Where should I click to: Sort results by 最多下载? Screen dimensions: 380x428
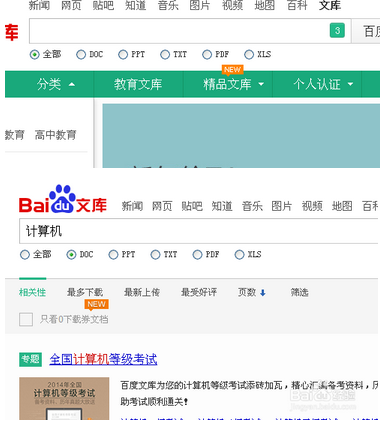point(85,293)
